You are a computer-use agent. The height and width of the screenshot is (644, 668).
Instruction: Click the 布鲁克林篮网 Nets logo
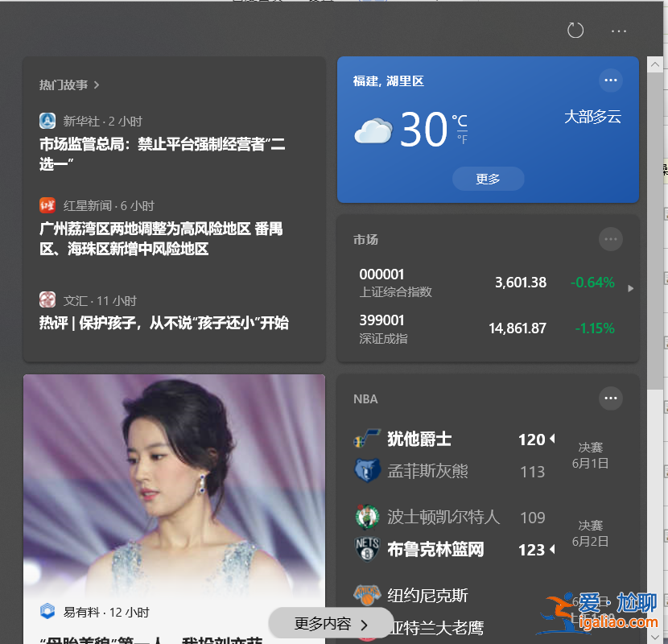pos(367,548)
